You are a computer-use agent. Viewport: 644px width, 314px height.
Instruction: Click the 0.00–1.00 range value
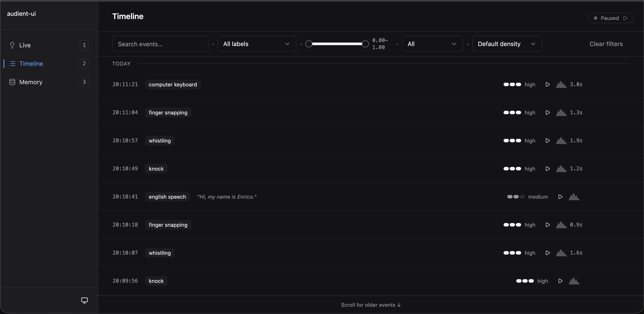coord(380,44)
